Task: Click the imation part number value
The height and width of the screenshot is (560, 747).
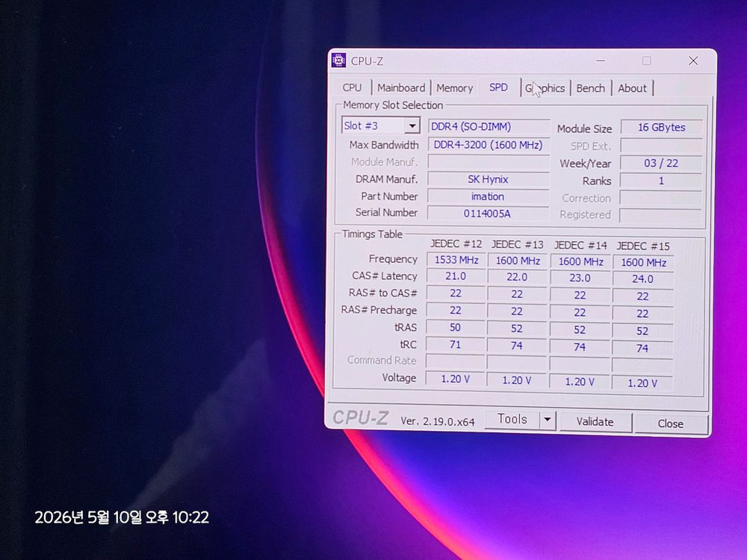Action: (x=489, y=196)
